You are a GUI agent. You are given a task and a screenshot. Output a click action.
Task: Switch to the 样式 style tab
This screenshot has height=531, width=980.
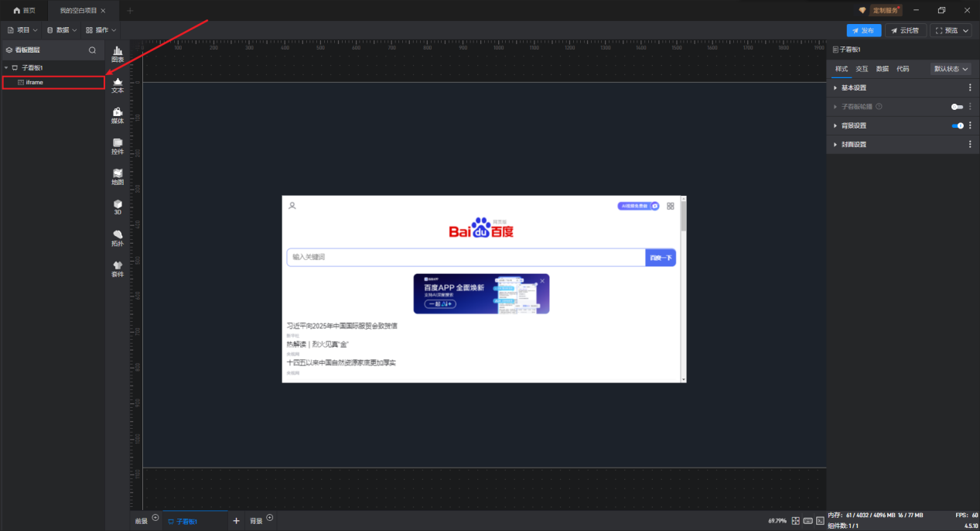click(x=842, y=69)
